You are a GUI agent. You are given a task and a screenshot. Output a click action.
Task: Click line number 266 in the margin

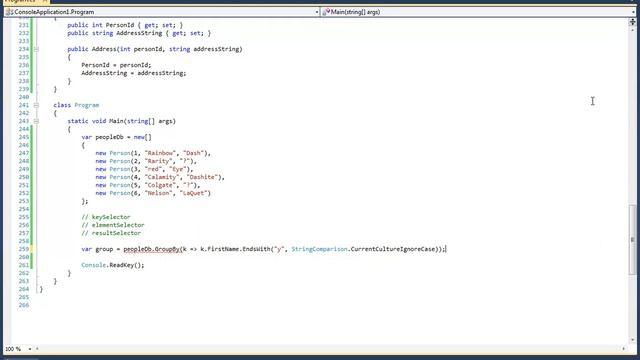[x=24, y=305]
